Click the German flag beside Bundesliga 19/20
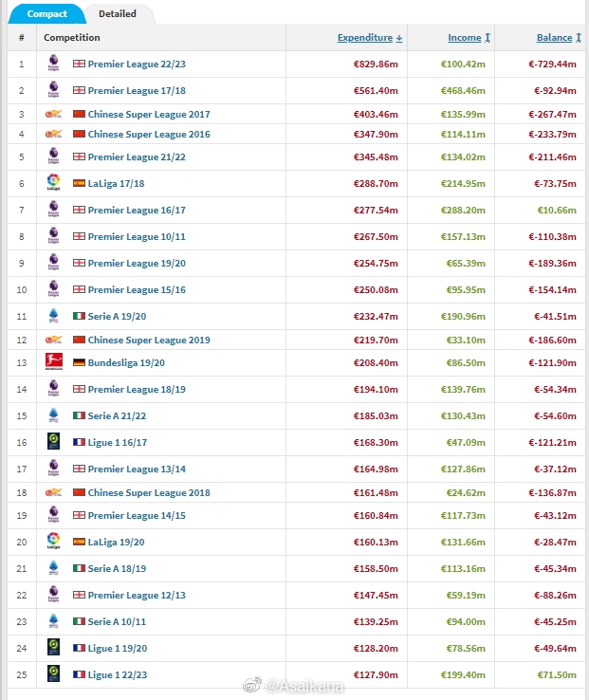 (79, 362)
